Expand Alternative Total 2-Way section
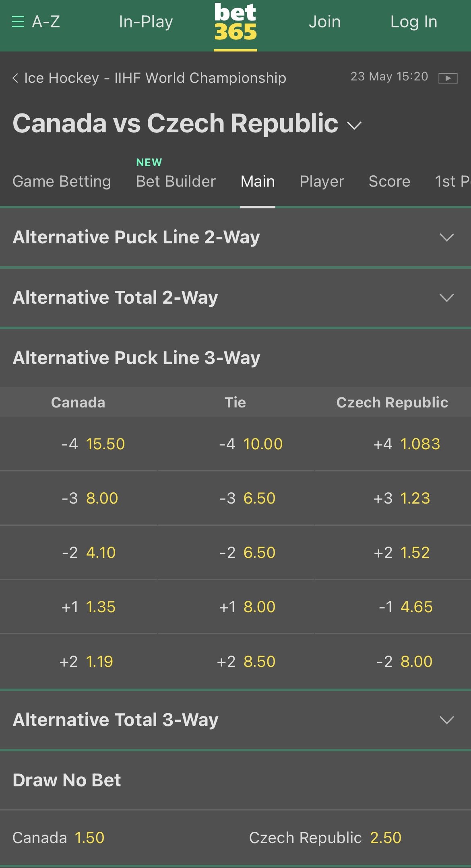The image size is (471, 868). tap(235, 298)
